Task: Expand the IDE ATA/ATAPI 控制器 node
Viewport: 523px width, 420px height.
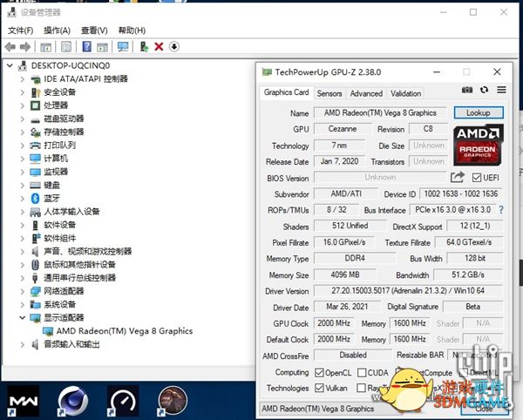Action: pos(23,79)
